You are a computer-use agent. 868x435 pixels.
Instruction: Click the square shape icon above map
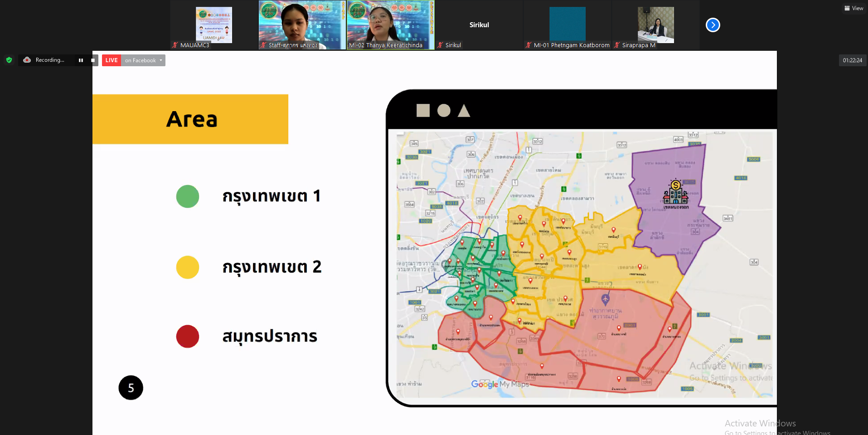423,110
